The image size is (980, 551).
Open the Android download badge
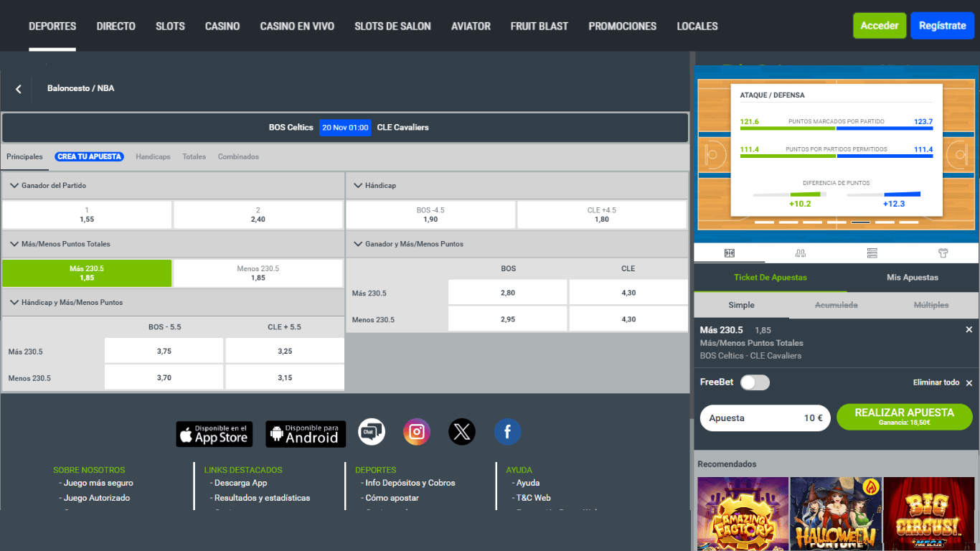tap(306, 433)
